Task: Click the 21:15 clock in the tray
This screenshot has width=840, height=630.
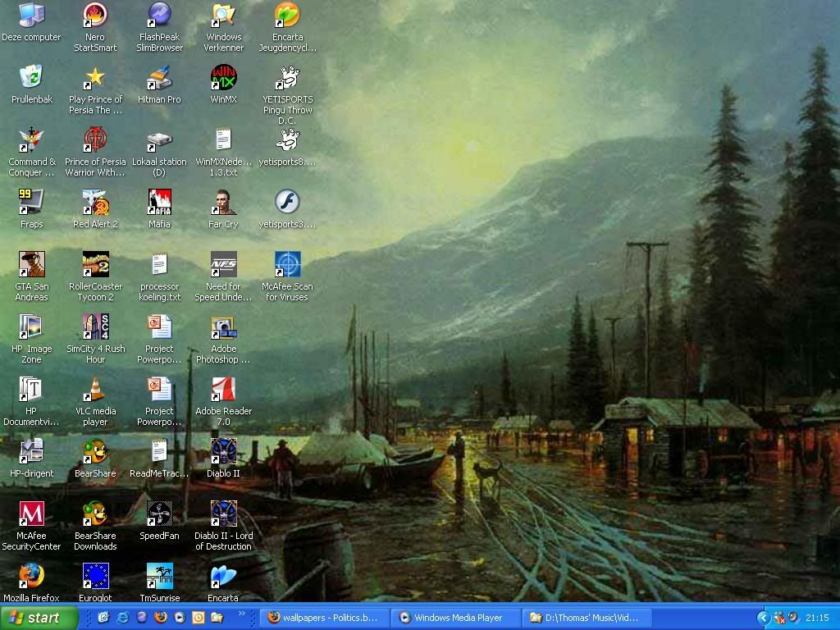Action: click(817, 619)
